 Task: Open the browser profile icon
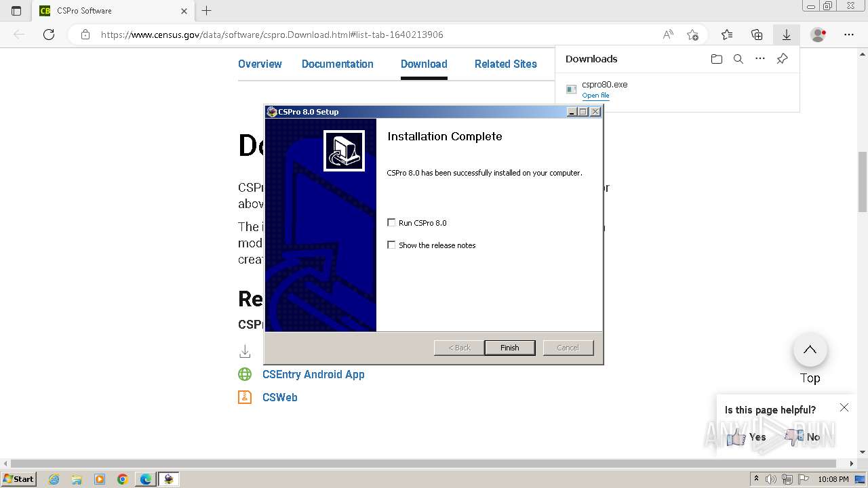(818, 35)
